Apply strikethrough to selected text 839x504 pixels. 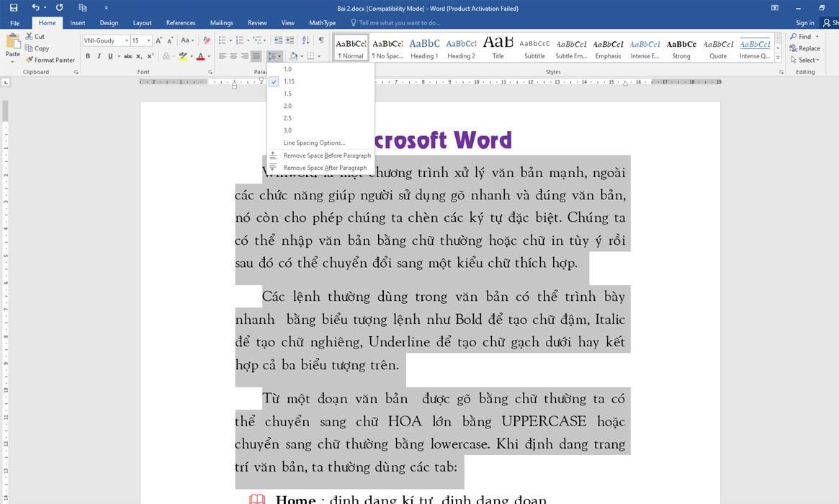point(128,56)
